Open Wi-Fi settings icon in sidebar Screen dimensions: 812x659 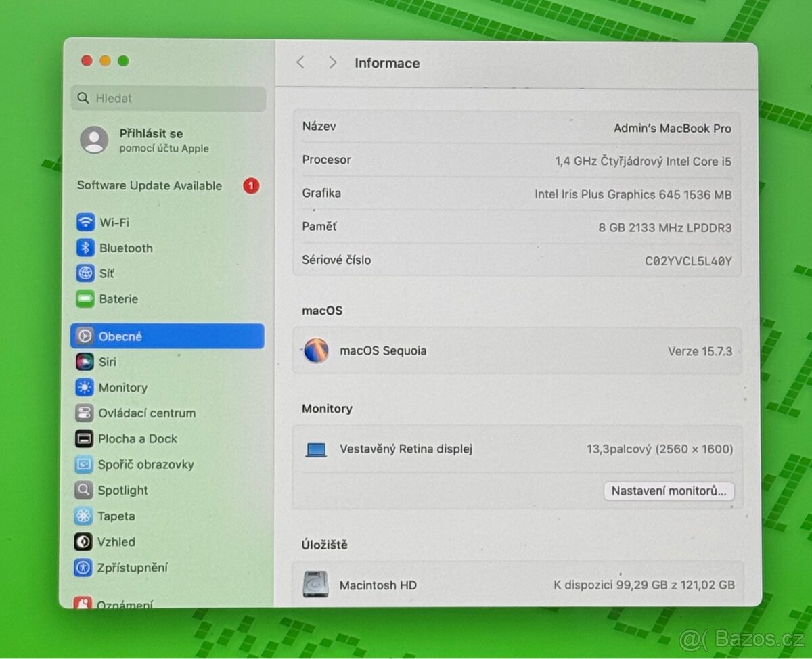tap(85, 222)
